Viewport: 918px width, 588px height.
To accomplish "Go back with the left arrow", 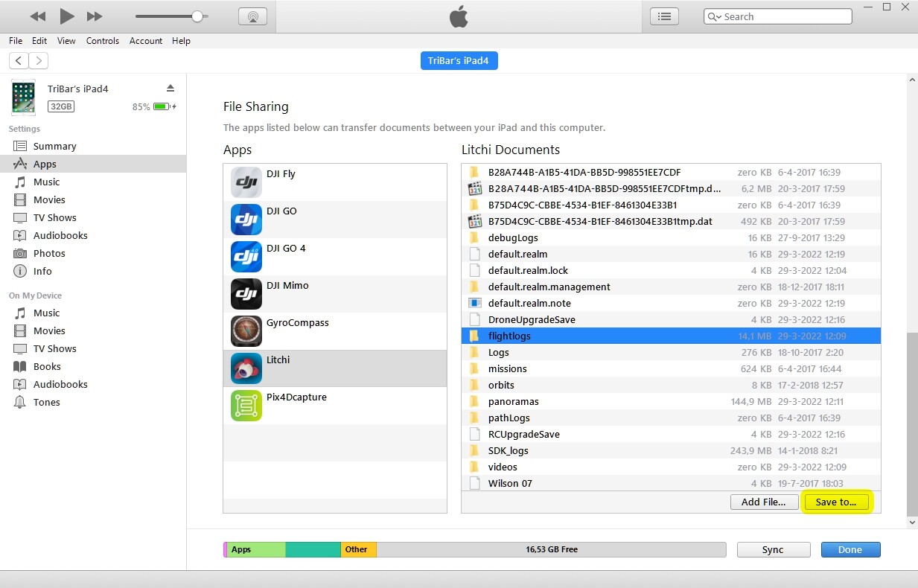I will click(19, 61).
